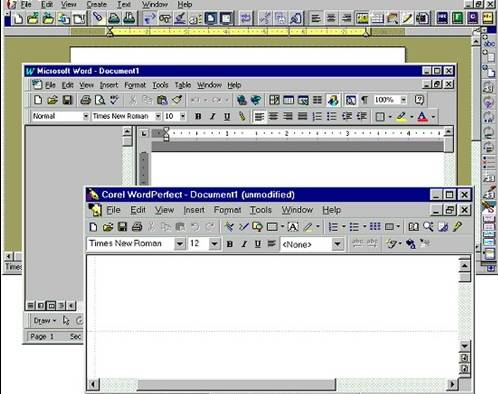
Task: Click WordPerfect numbering list icon
Action: point(333,227)
